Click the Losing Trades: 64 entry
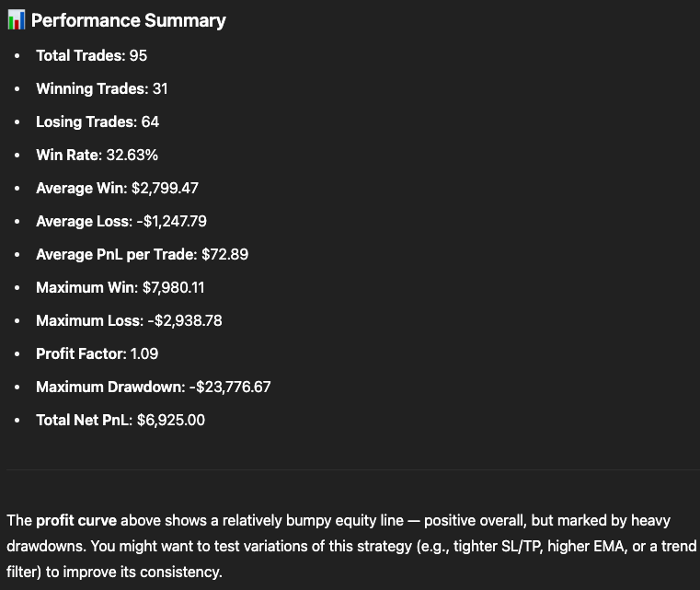 point(98,121)
